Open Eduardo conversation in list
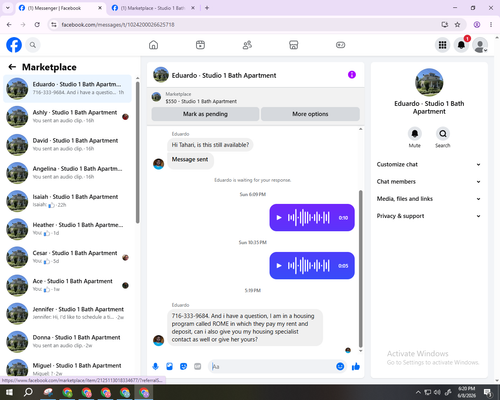 point(67,89)
